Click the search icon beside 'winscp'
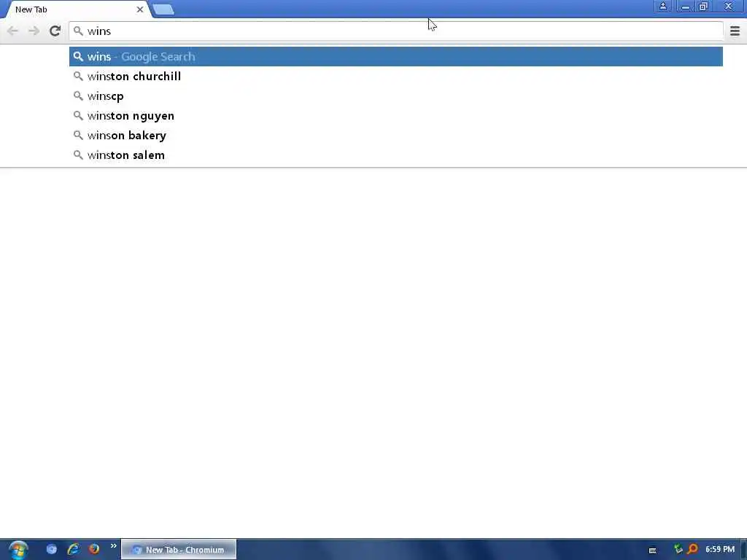747x560 pixels. [78, 96]
